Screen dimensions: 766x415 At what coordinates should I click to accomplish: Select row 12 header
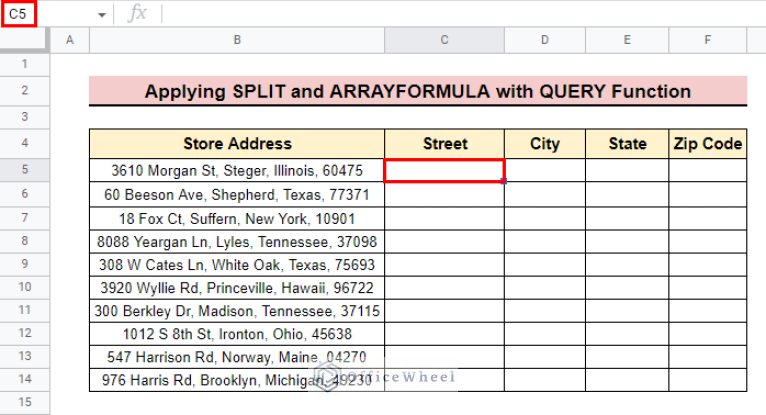24,333
